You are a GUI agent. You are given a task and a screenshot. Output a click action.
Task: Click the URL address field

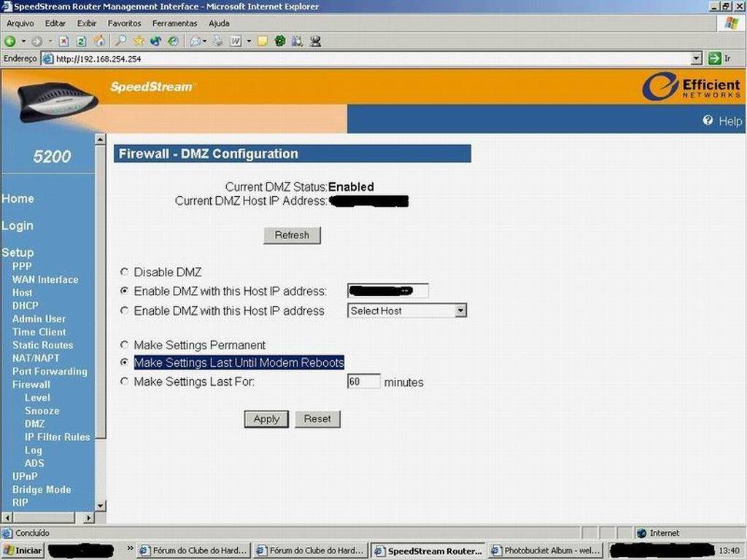(365, 59)
